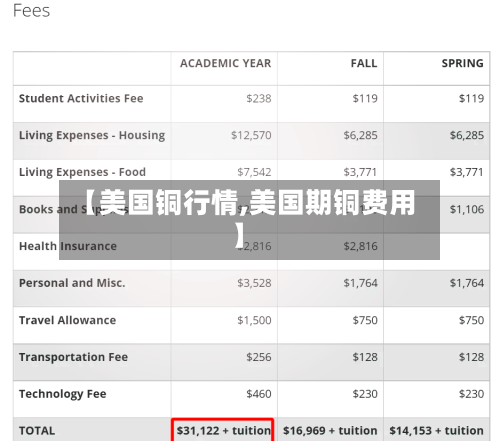Click Living Expenses - Housing label

[92, 135]
